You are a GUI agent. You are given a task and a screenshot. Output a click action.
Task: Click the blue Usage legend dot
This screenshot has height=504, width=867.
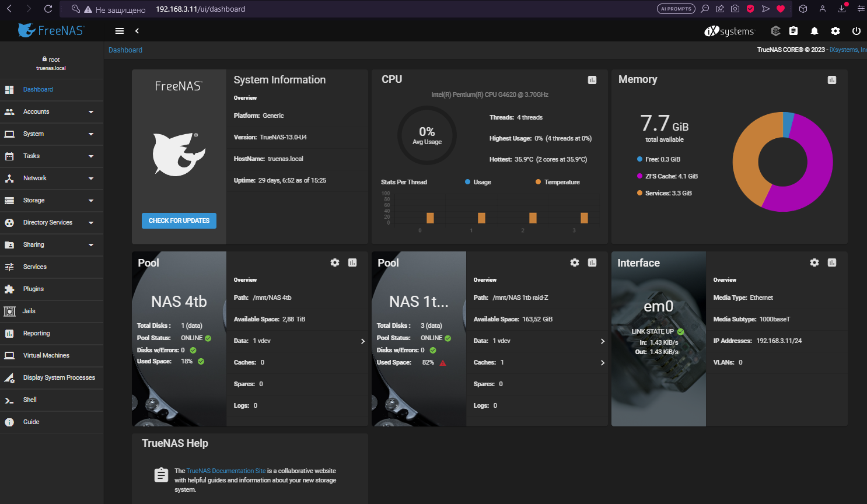[468, 182]
